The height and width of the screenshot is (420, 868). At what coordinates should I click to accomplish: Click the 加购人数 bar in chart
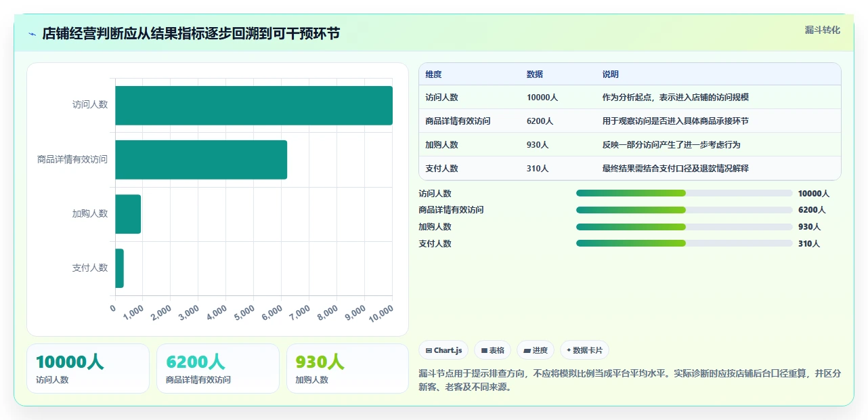pyautogui.click(x=128, y=214)
